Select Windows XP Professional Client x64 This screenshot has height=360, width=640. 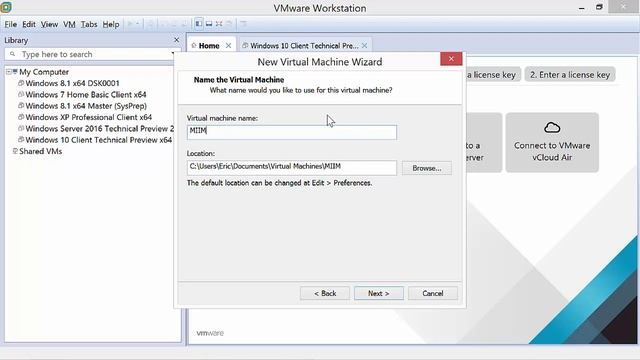point(85,117)
